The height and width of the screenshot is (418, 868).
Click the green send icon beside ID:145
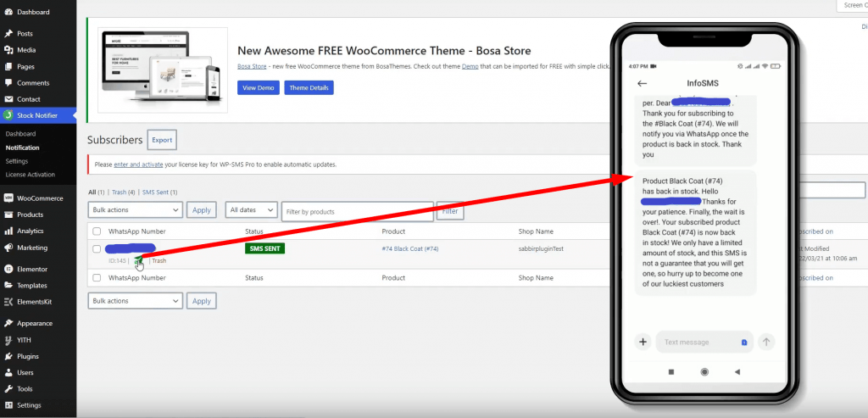[138, 259]
